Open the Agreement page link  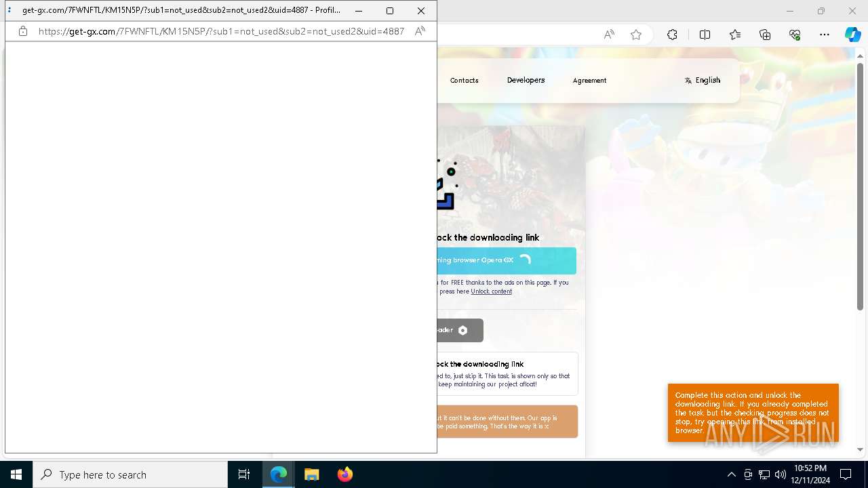pyautogui.click(x=589, y=80)
